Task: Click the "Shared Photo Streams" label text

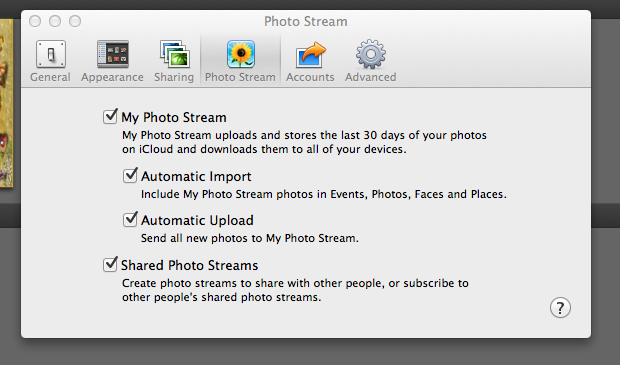Action: (x=189, y=265)
